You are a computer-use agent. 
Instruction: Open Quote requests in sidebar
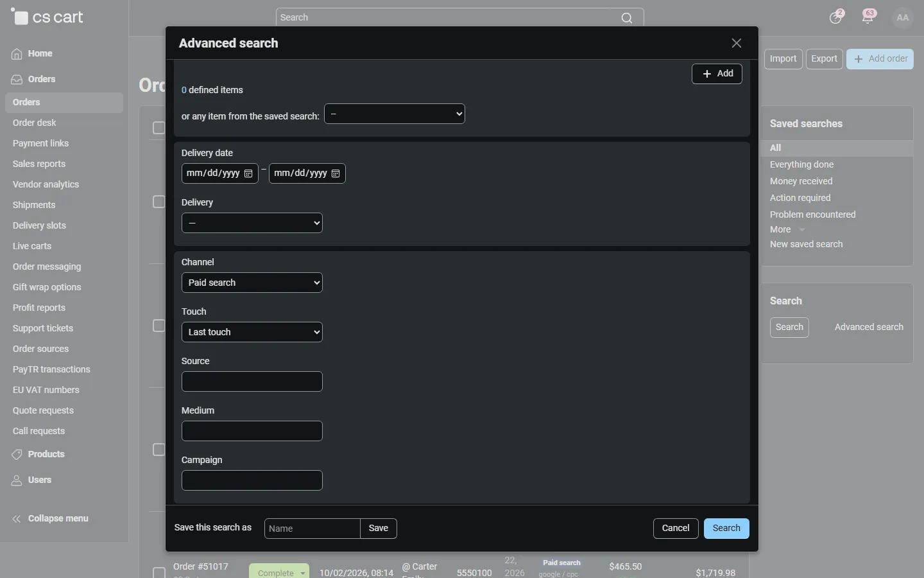pos(43,410)
